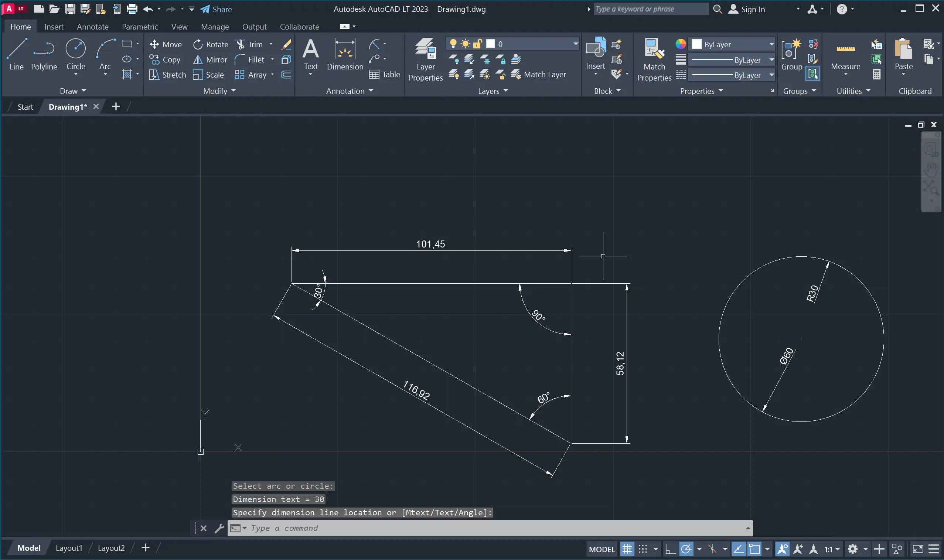Toggle snap mode in status bar
Screen dimensions: 944x560
click(643, 549)
